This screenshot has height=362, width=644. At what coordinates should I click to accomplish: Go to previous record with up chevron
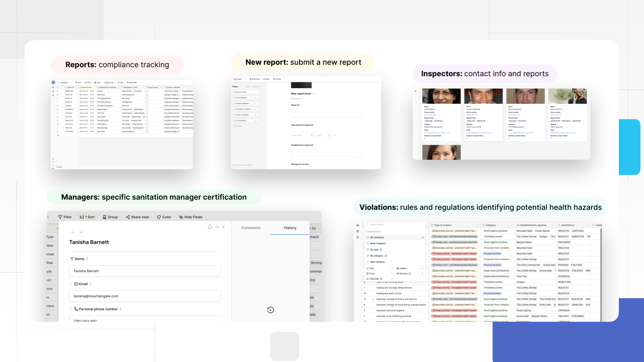tap(73, 232)
